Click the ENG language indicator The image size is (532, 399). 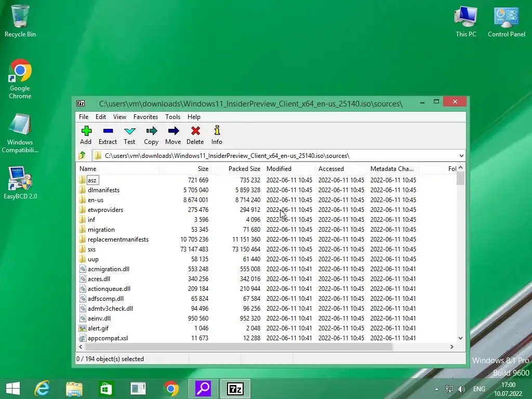[x=479, y=389]
